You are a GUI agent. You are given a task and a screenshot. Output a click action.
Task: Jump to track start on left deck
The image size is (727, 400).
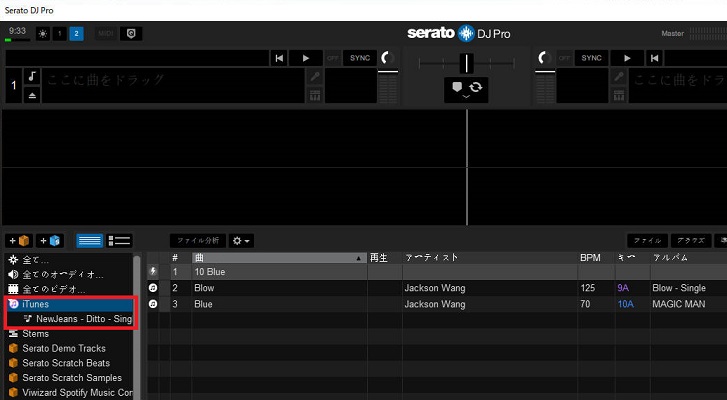pyautogui.click(x=279, y=58)
